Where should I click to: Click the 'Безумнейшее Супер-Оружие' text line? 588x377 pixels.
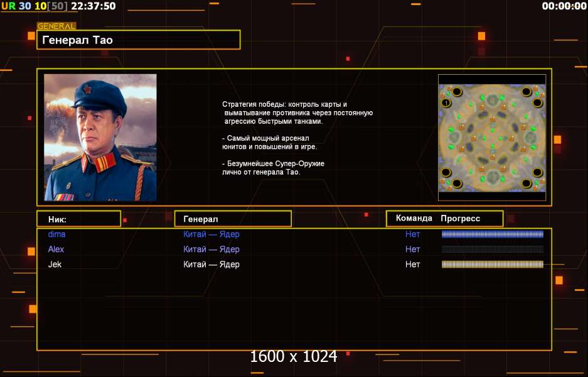(x=274, y=164)
